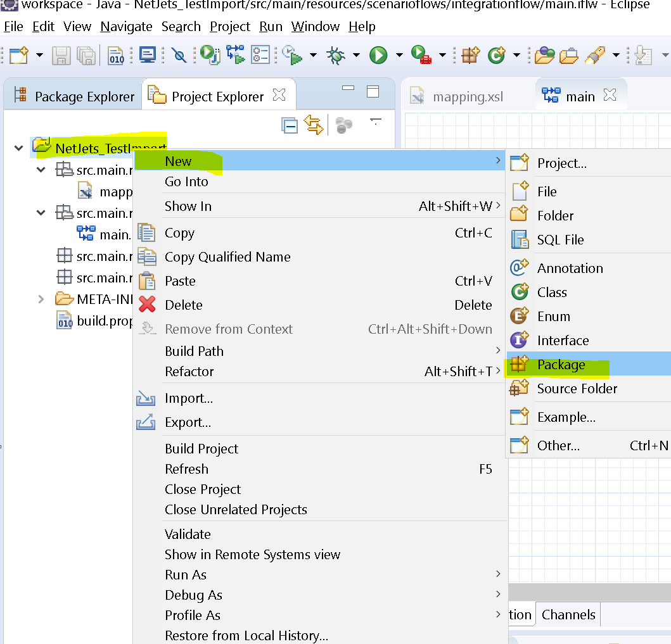Open dropdown next to Run Last Tool icon

(x=442, y=55)
